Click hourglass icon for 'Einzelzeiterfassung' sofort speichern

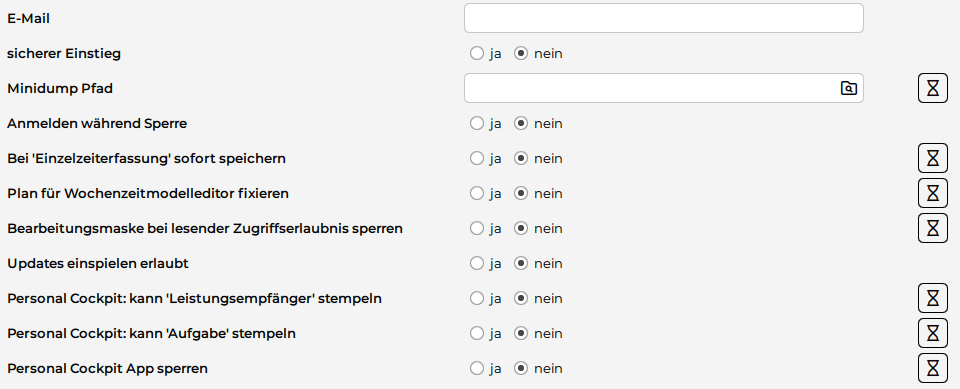[x=932, y=158]
